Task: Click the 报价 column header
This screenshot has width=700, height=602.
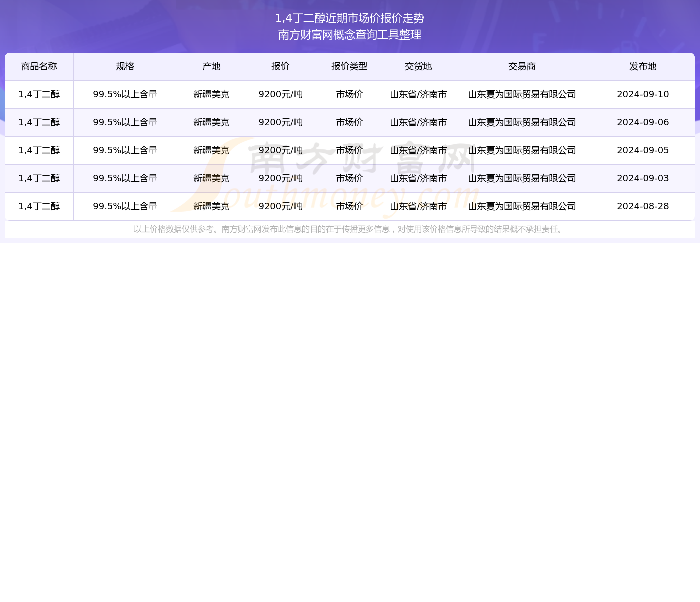Action: tap(280, 66)
